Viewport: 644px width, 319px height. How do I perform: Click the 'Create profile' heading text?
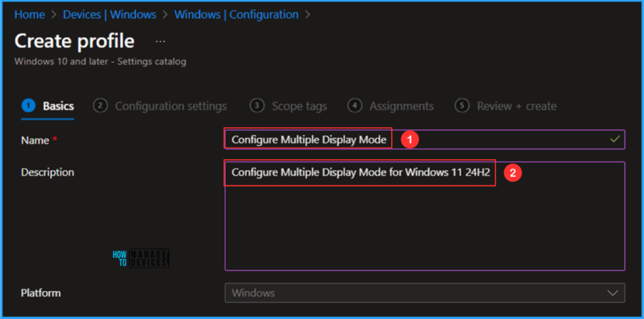pyautogui.click(x=74, y=41)
